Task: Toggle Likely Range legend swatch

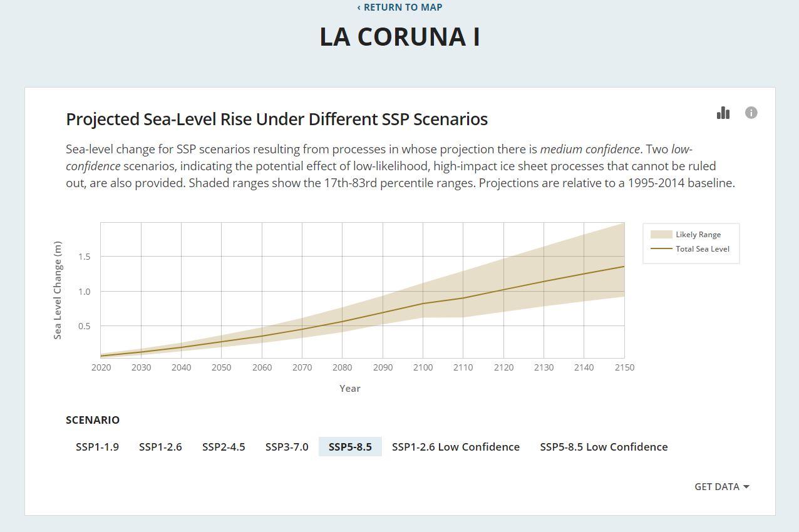Action: pyautogui.click(x=661, y=235)
